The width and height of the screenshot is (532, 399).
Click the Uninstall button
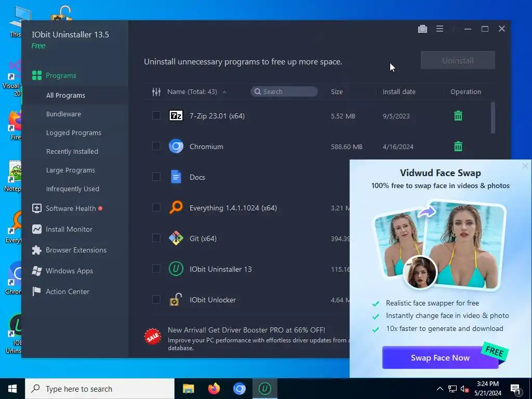[458, 60]
